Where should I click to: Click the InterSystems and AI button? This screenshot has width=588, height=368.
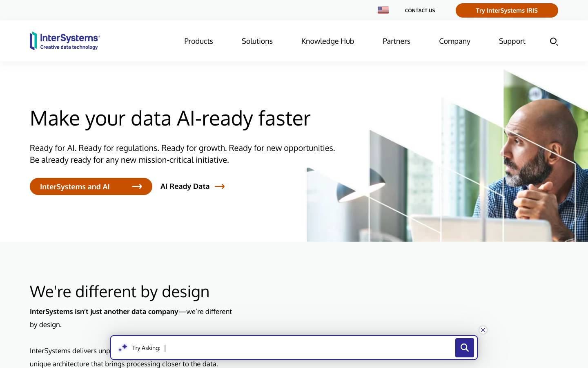click(x=91, y=186)
